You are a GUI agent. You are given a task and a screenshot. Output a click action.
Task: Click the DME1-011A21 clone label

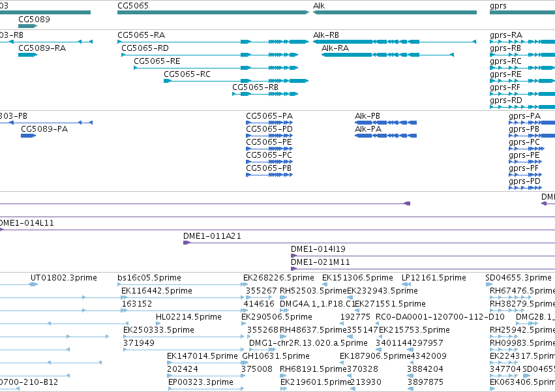pyautogui.click(x=212, y=236)
